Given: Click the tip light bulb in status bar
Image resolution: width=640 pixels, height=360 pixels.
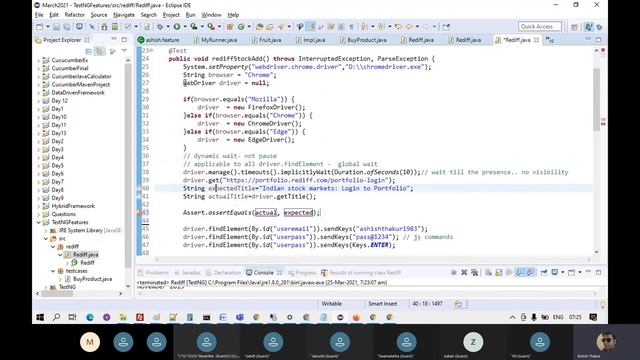Looking at the screenshot, I should (602, 304).
